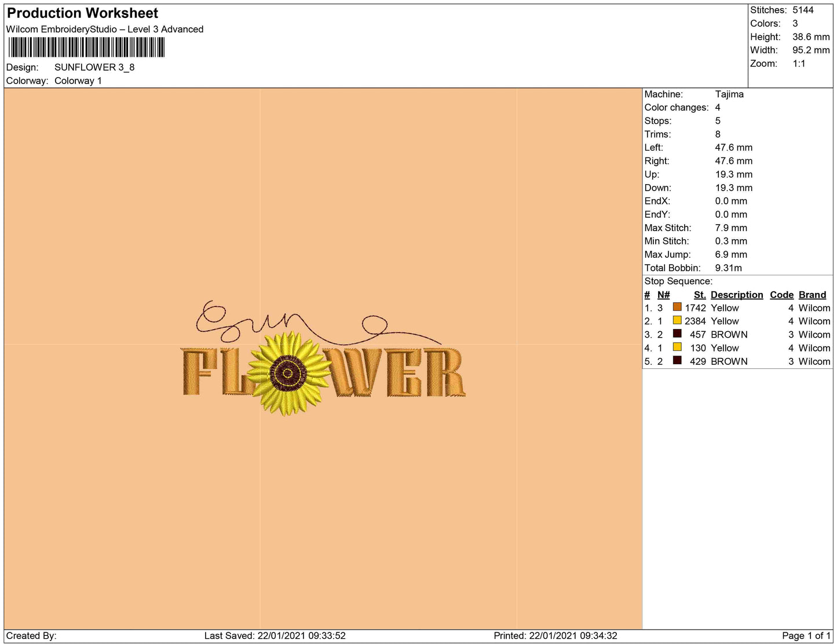Viewport: 837px width, 644px height.
Task: Click stitch count '130' in stop 4
Action: (698, 347)
